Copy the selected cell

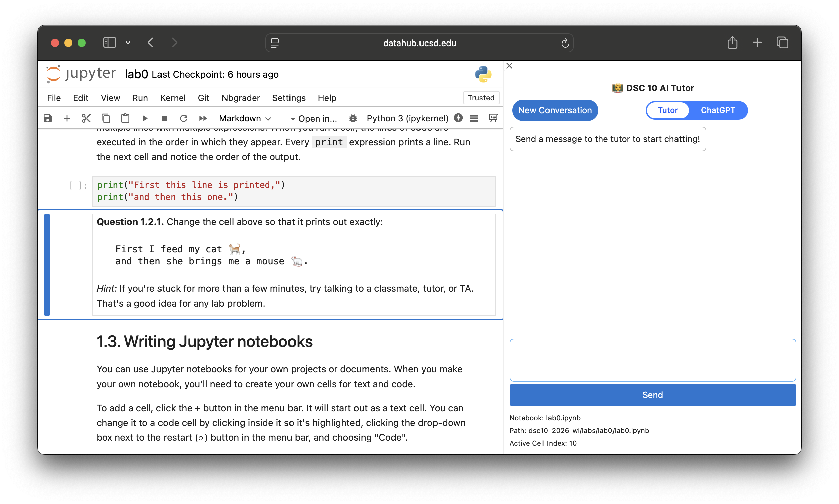[x=106, y=118]
